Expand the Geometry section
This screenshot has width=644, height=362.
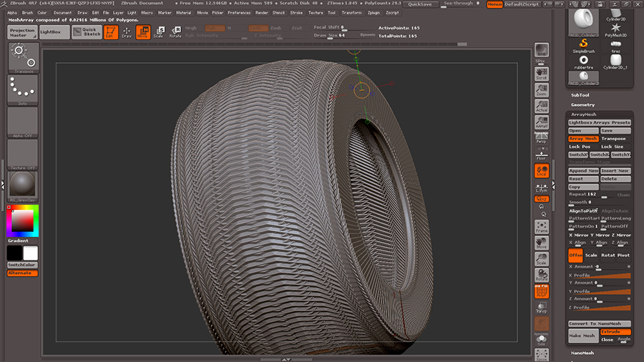point(582,105)
